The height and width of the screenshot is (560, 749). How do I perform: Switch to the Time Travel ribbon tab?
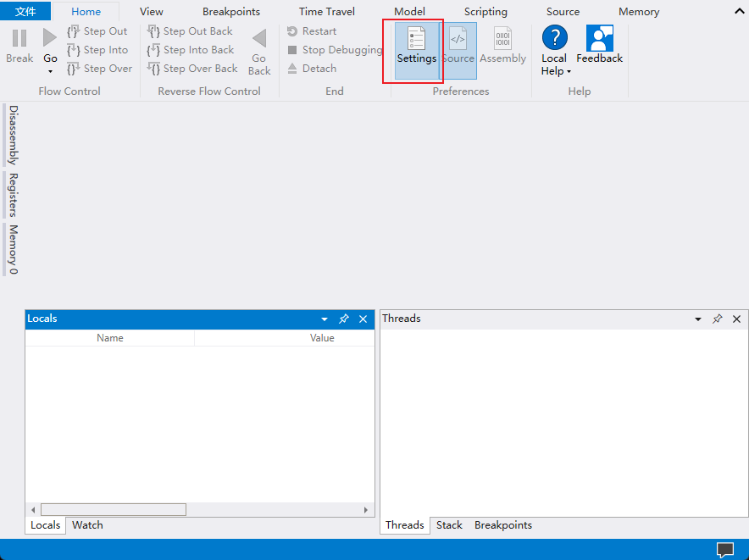pos(327,12)
